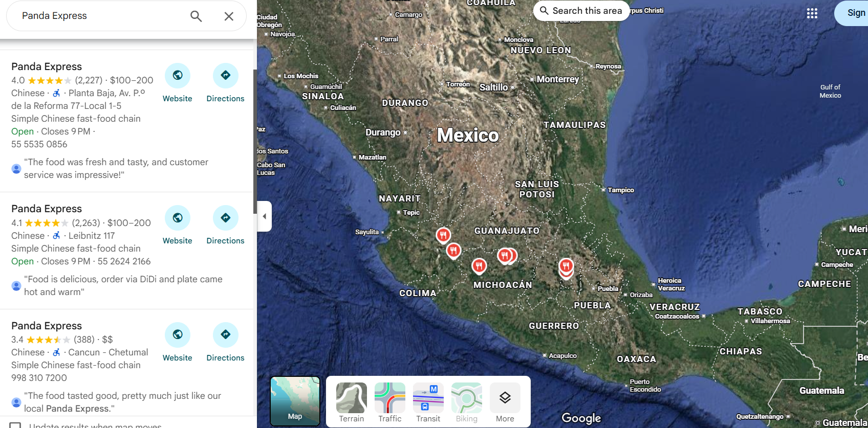Click wheelchair accessible icon in Cancun listing
868x428 pixels.
point(57,352)
